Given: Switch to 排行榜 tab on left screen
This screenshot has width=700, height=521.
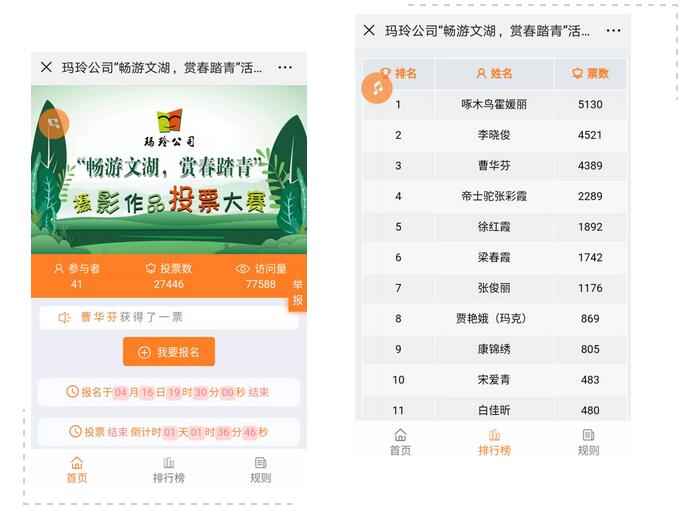Looking at the screenshot, I should pos(168,470).
